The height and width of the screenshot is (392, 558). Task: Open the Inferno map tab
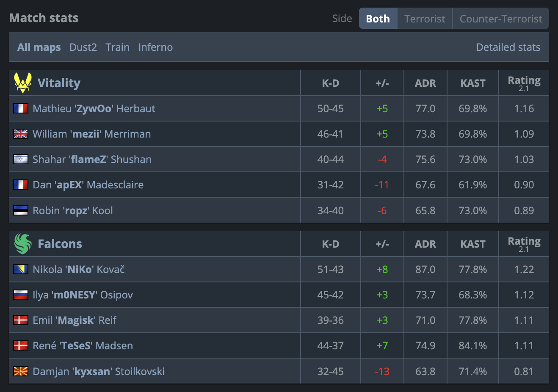click(155, 47)
